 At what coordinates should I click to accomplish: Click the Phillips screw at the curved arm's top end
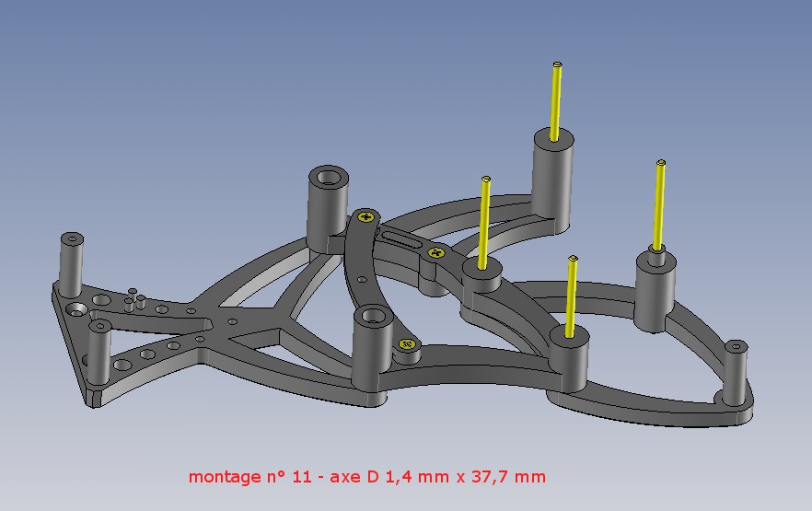click(366, 216)
